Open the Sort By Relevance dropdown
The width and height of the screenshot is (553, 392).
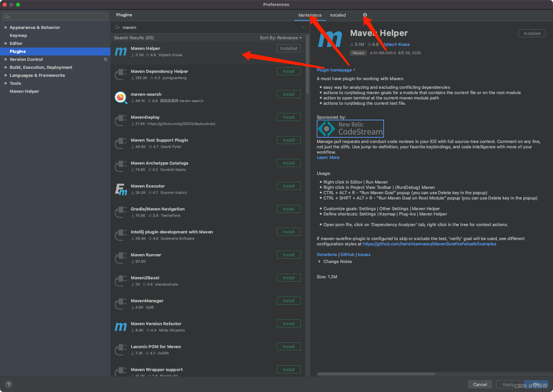point(280,38)
